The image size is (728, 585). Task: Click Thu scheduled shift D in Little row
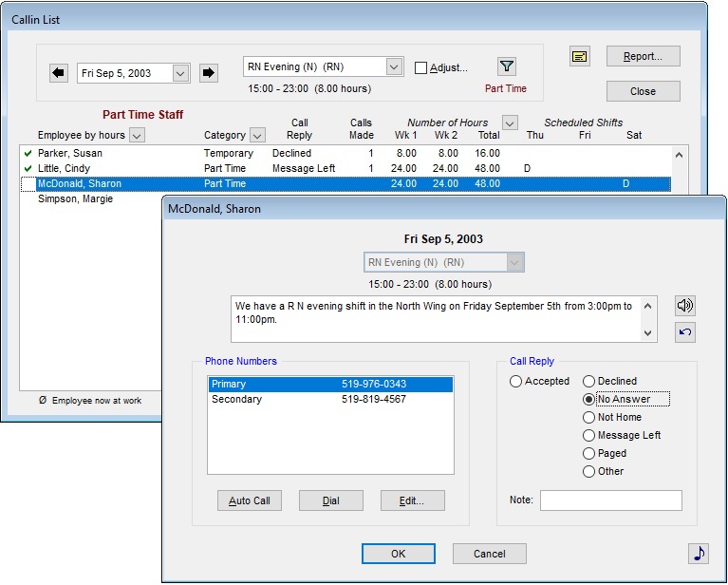[x=527, y=168]
